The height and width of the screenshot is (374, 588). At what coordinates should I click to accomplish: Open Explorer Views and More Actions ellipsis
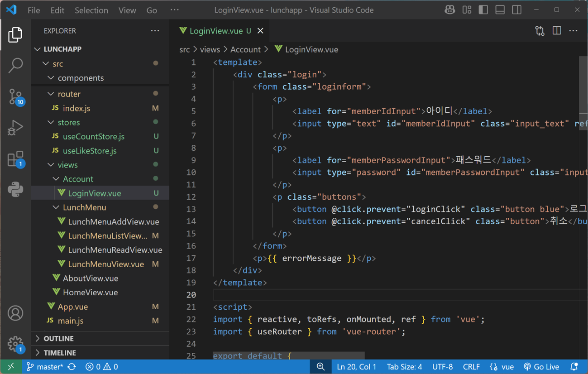pos(155,31)
